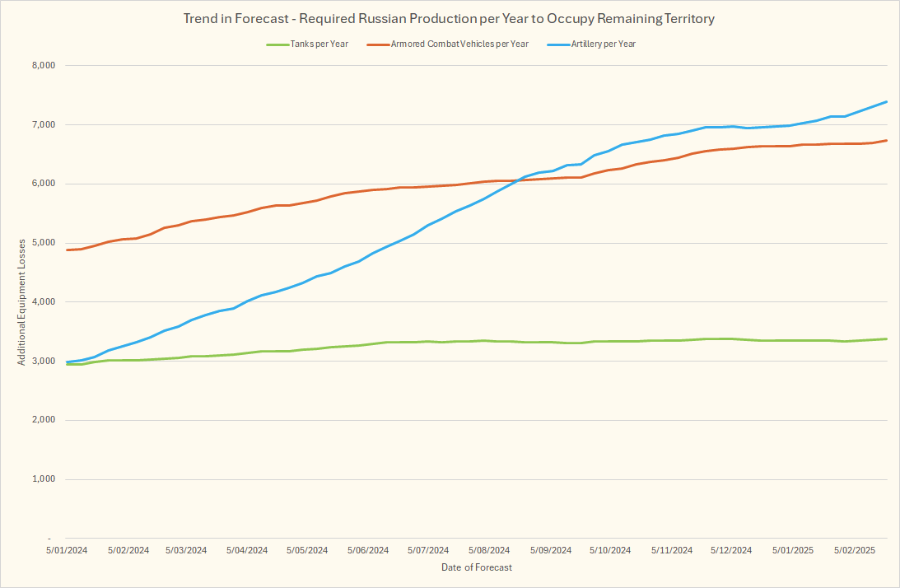Click the 5/04/2024 date axis label
Image resolution: width=900 pixels, height=588 pixels.
pos(247,550)
